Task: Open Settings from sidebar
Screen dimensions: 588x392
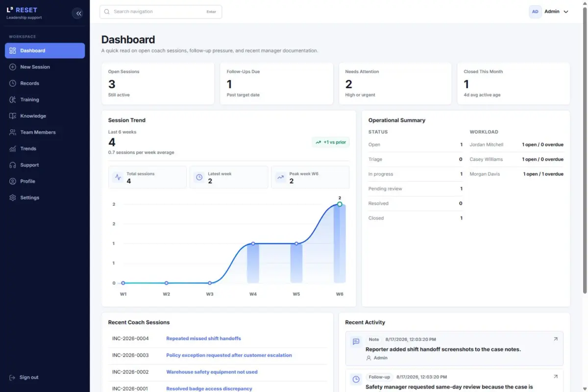Action: click(x=45, y=197)
